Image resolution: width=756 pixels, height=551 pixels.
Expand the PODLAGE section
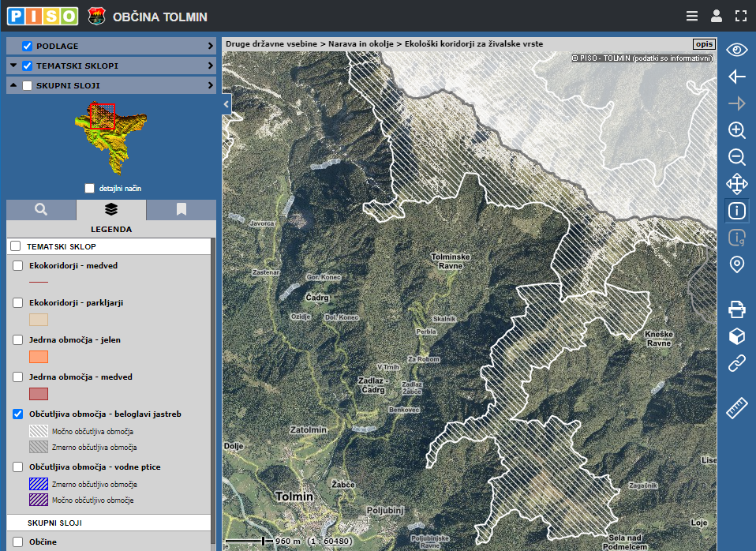210,46
